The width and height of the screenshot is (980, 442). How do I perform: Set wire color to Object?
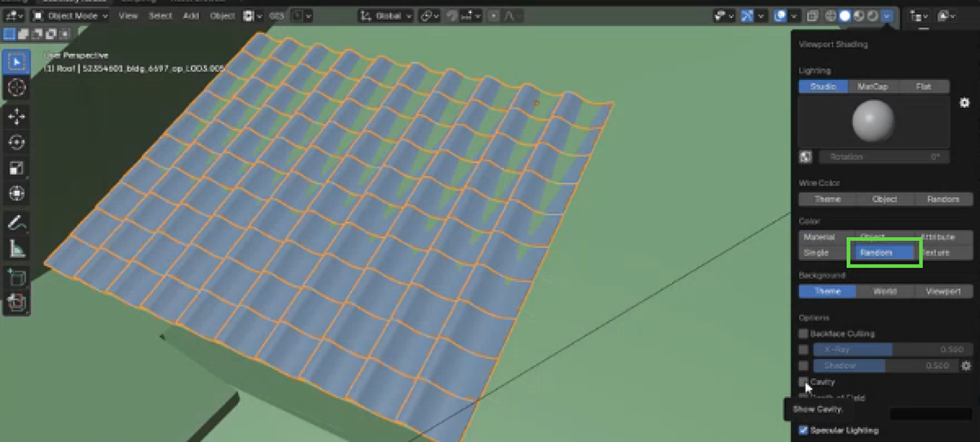tap(885, 199)
